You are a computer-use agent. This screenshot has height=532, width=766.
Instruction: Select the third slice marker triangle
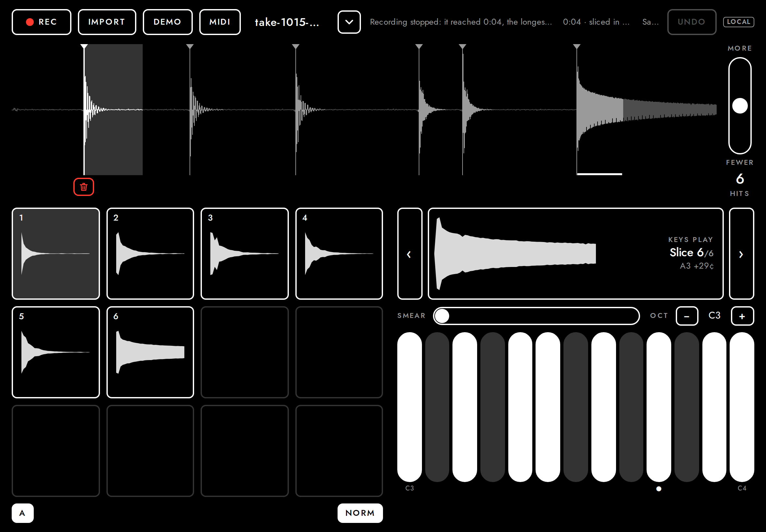click(295, 47)
